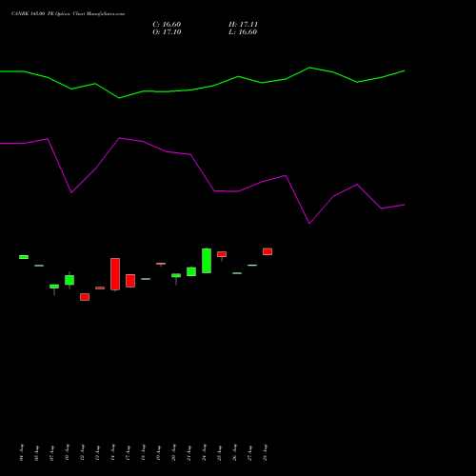This screenshot has width=476, height=476.
Task: Click the 21 Aug date label
Action: [x=188, y=452]
